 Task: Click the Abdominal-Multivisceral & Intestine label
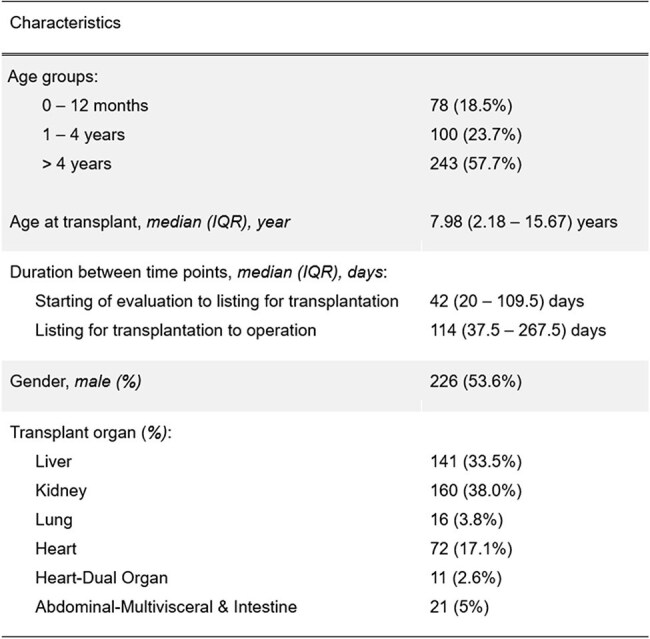click(166, 607)
